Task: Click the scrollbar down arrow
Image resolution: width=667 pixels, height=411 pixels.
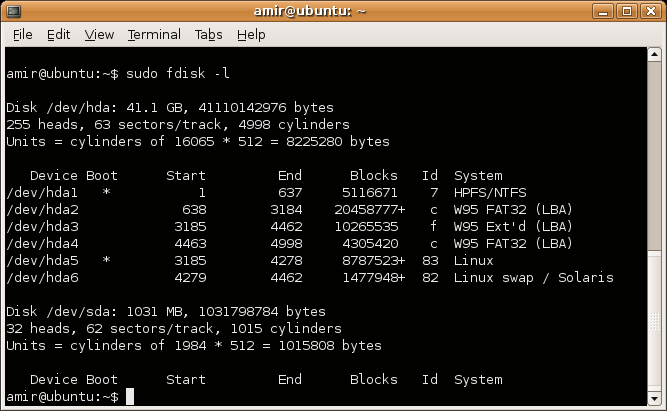Action: pos(654,399)
